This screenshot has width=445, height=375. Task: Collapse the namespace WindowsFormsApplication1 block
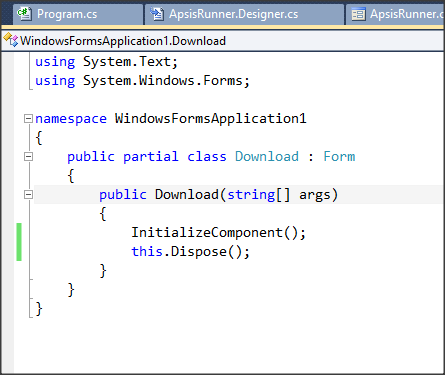29,118
